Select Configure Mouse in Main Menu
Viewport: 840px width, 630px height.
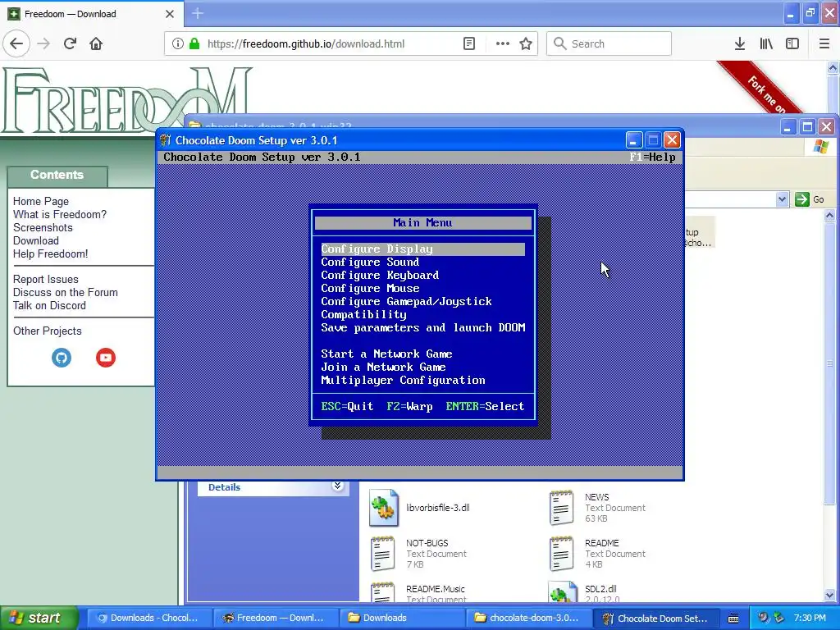click(x=370, y=288)
